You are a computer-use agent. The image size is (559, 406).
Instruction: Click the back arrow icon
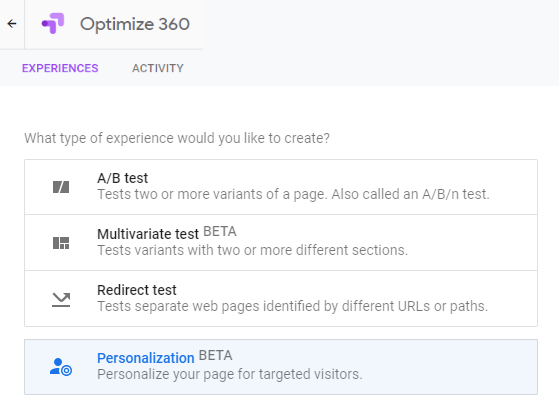click(x=12, y=24)
